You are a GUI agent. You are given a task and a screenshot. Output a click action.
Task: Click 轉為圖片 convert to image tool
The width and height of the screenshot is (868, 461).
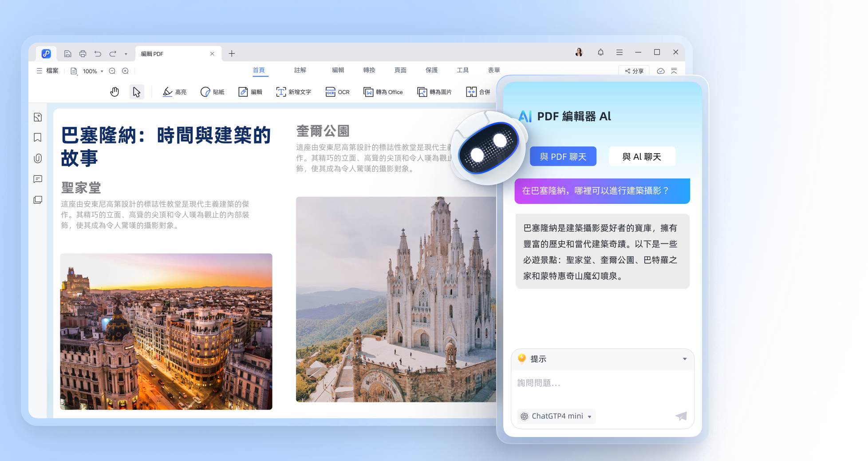tap(434, 92)
